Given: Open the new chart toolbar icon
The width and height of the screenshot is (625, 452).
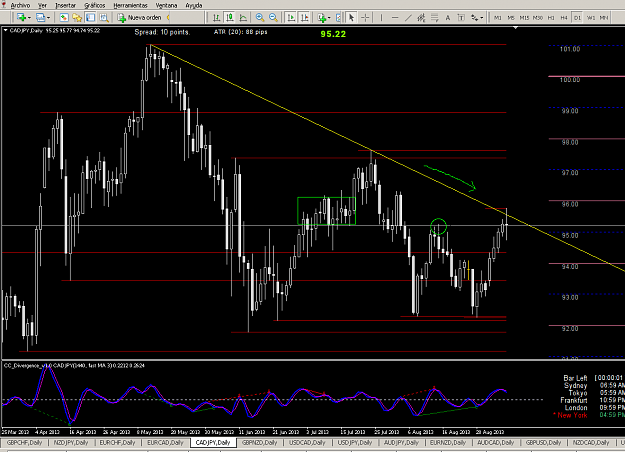Looking at the screenshot, I should (x=21, y=18).
